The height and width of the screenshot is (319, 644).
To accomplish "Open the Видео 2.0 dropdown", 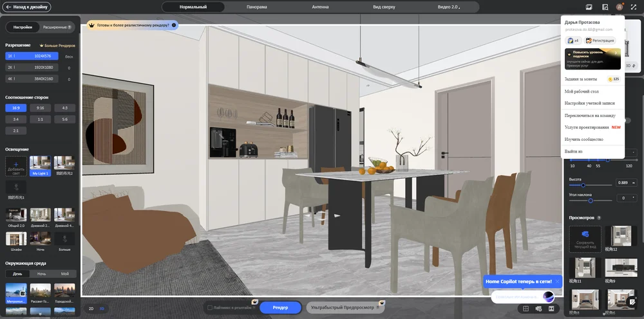I will point(448,7).
